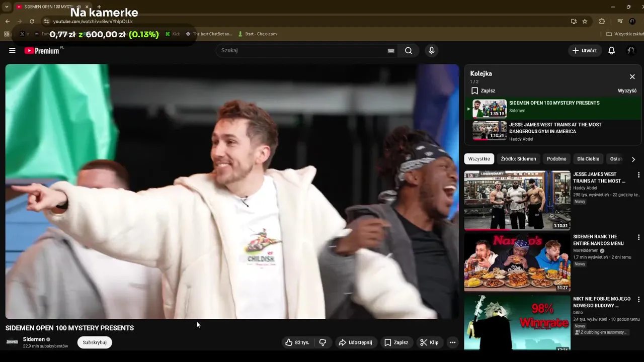The width and height of the screenshot is (644, 362).
Task: Click the main video player
Action: [232, 192]
